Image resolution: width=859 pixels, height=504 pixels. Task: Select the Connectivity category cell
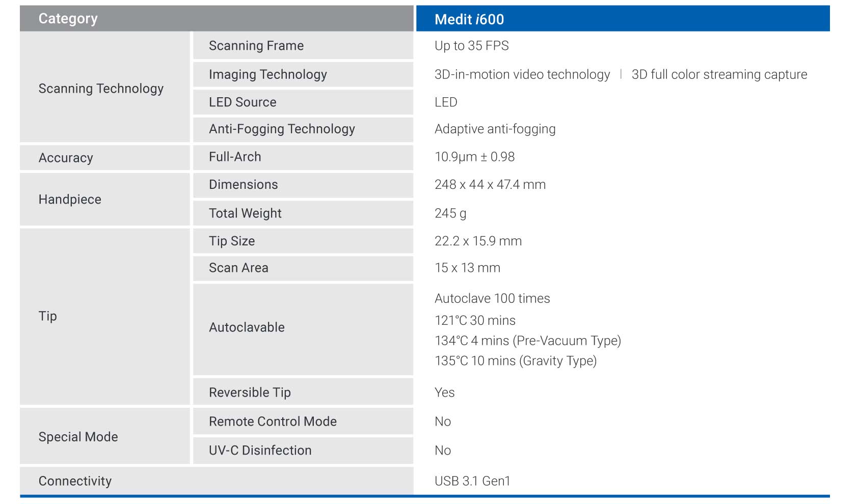pos(217,481)
